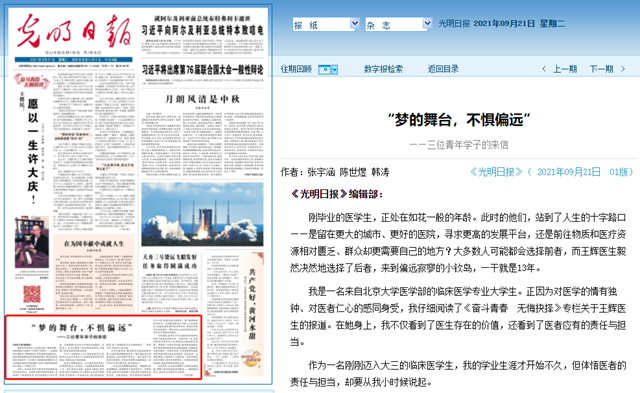Click the QR code on the newspaper page
Image resolution: width=640 pixels, height=393 pixels.
[x=32, y=294]
